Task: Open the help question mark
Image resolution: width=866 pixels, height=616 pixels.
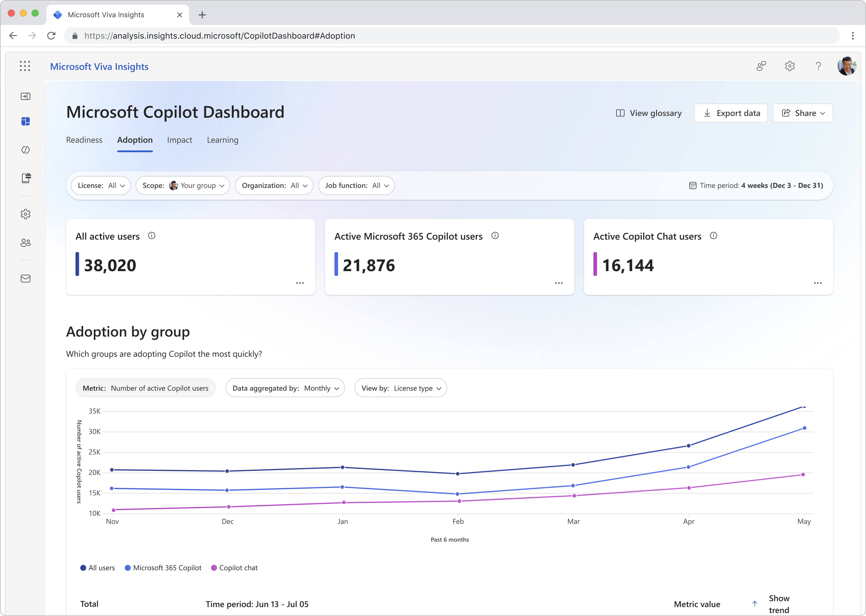Action: coord(818,66)
